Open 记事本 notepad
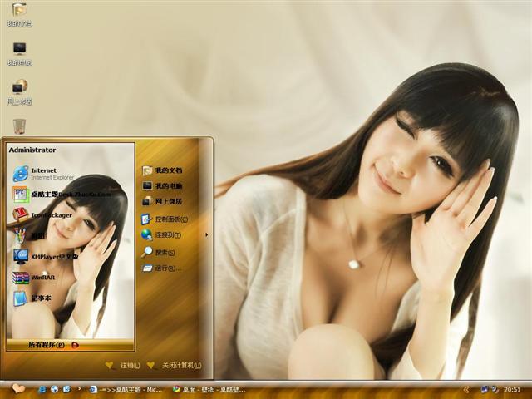 coord(32,298)
